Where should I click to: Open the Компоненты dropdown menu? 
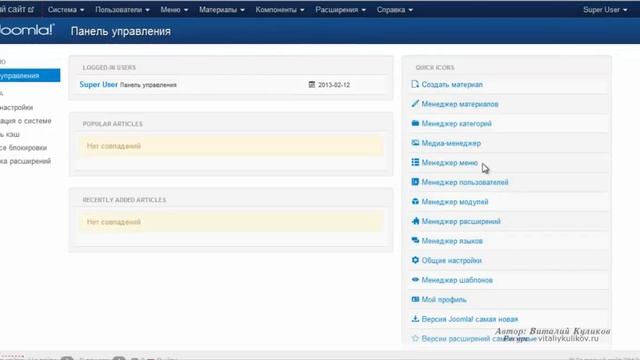pyautogui.click(x=280, y=9)
